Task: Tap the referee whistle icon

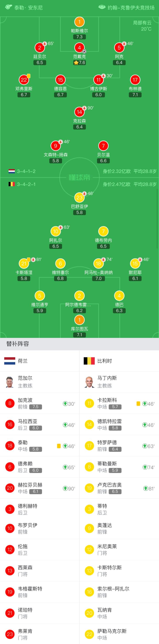Action: [x=8, y=7]
